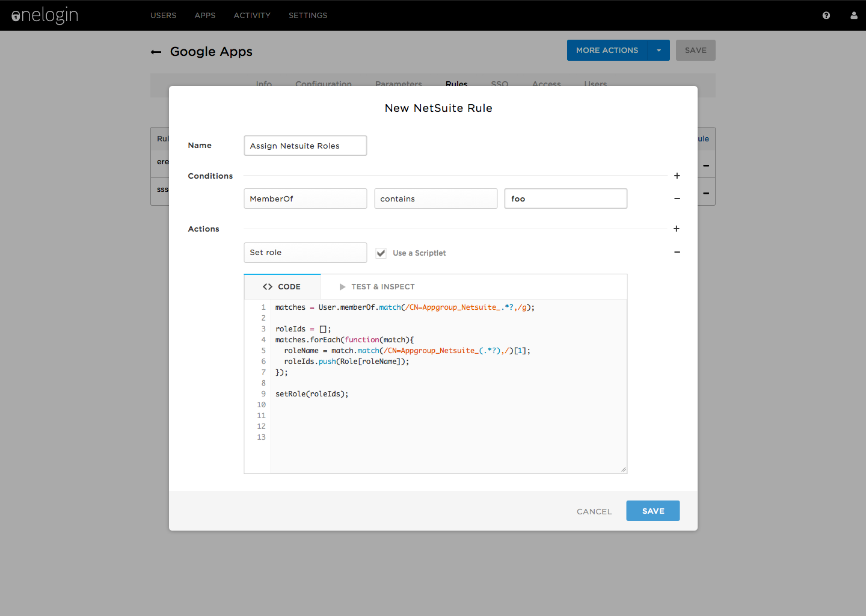Click the roleName = match.match code line
This screenshot has height=616, width=866.
coord(407,351)
